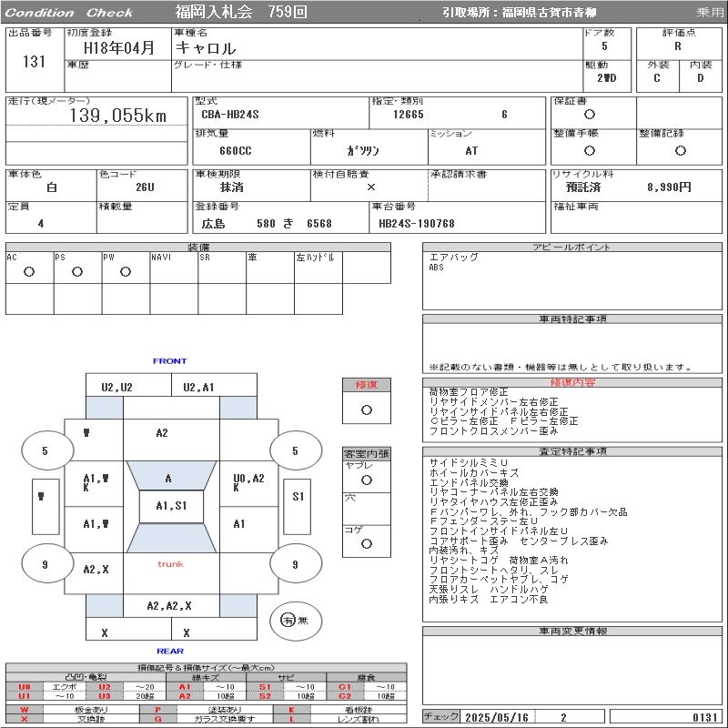Click the rear-right wheel circle marked 9
728x728 pixels.
pos(294,564)
